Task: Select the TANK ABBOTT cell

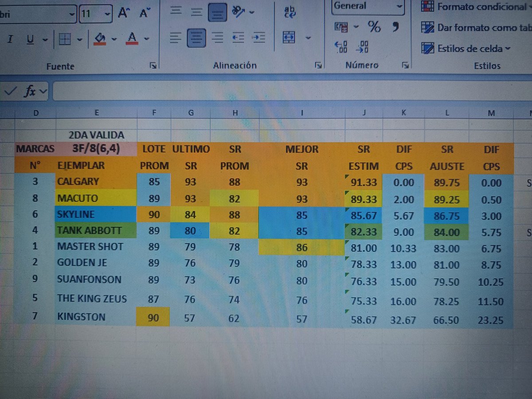Action: pos(97,231)
